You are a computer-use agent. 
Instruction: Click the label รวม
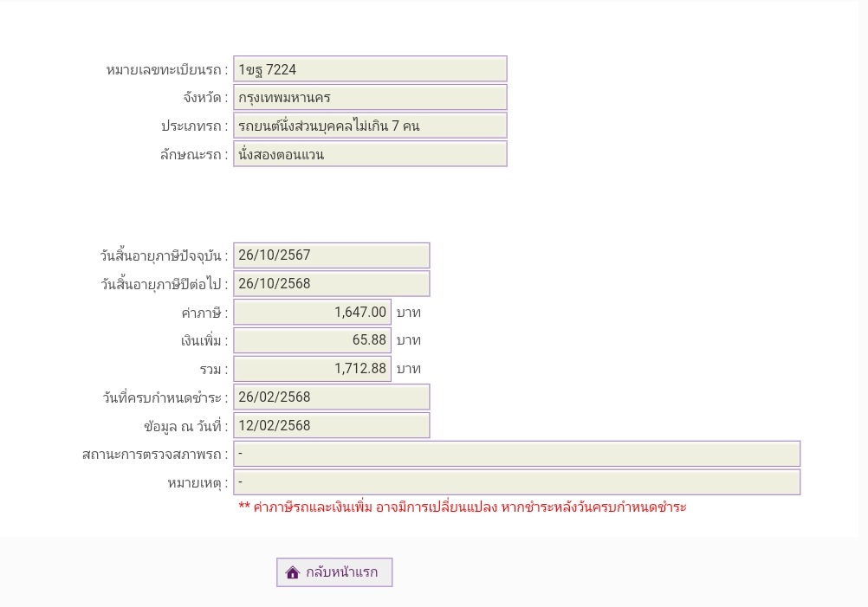coord(214,369)
